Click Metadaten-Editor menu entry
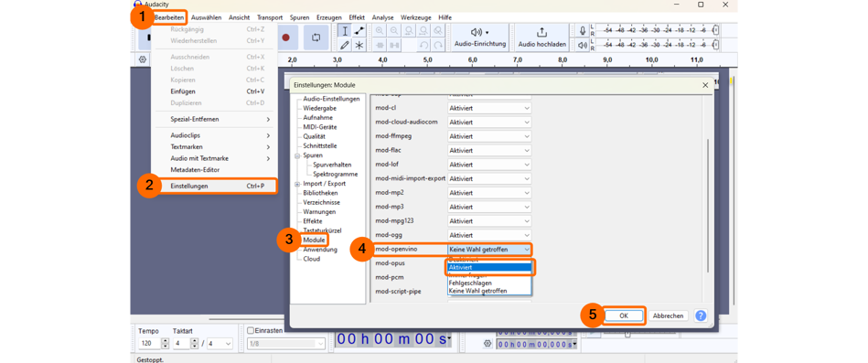The width and height of the screenshot is (868, 363). 214,170
